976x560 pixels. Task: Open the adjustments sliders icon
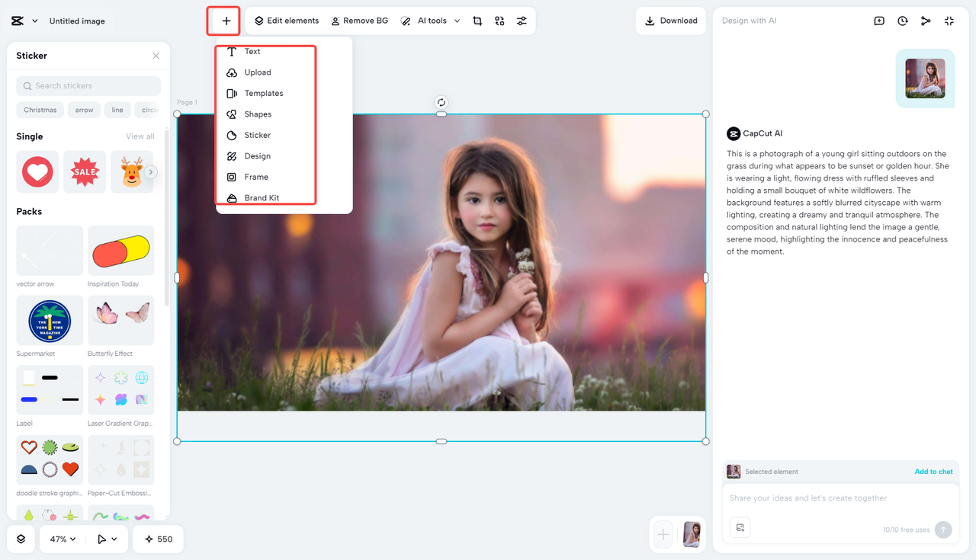coord(522,21)
